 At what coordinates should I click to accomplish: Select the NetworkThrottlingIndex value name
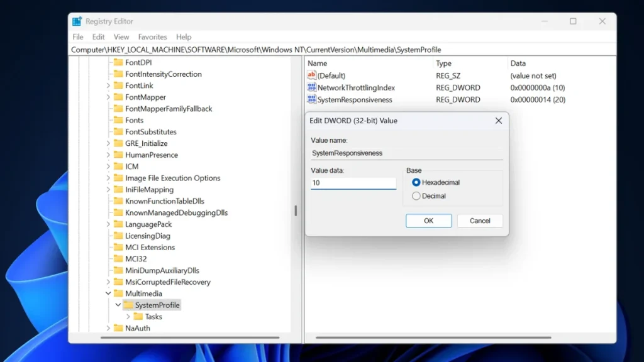(356, 87)
